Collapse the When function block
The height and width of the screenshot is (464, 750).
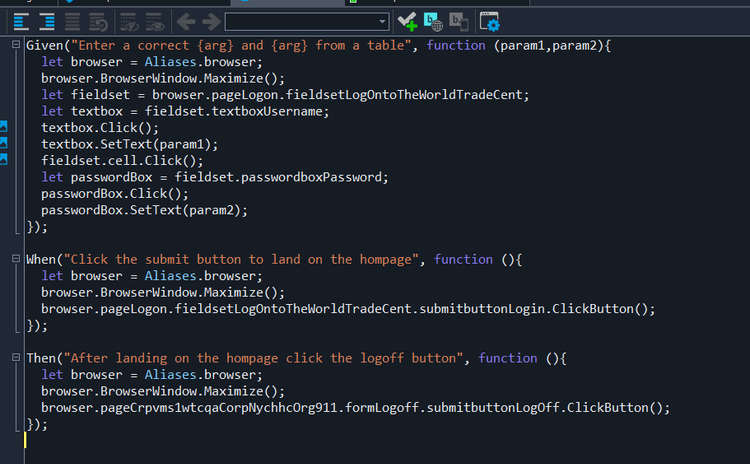tap(16, 258)
